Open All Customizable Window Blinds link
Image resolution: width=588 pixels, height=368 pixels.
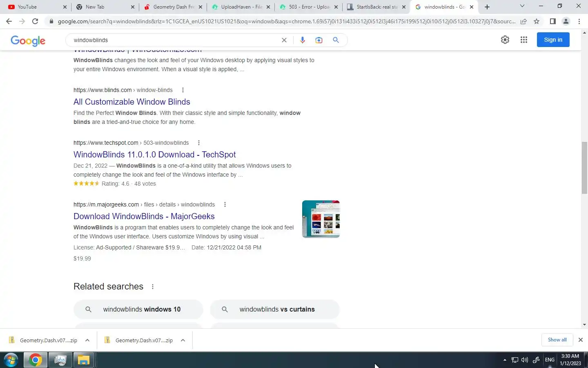132,102
